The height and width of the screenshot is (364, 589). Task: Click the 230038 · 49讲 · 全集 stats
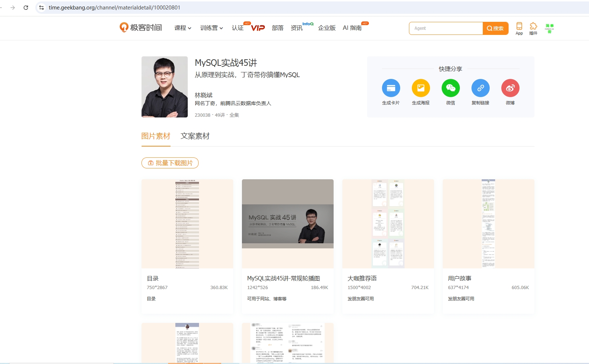tap(217, 115)
